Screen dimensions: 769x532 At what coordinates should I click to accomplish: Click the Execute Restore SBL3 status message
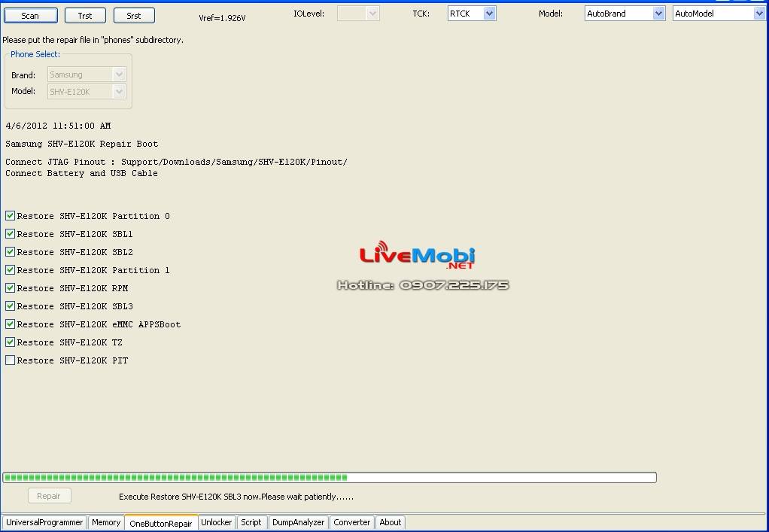tap(236, 497)
